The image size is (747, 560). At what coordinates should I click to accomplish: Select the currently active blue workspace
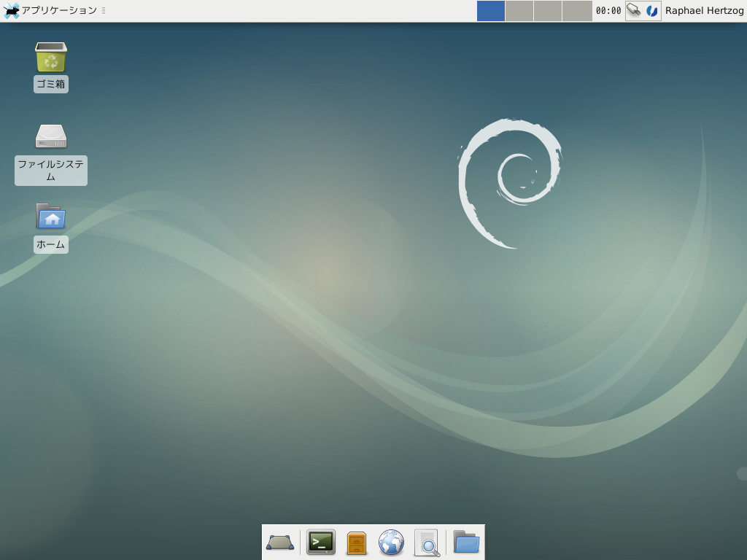[490, 10]
